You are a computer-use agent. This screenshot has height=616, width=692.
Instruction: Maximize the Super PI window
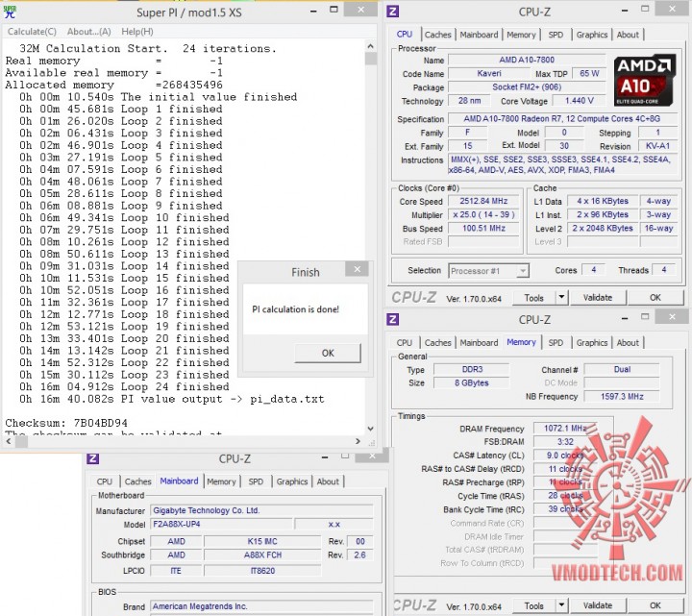334,10
